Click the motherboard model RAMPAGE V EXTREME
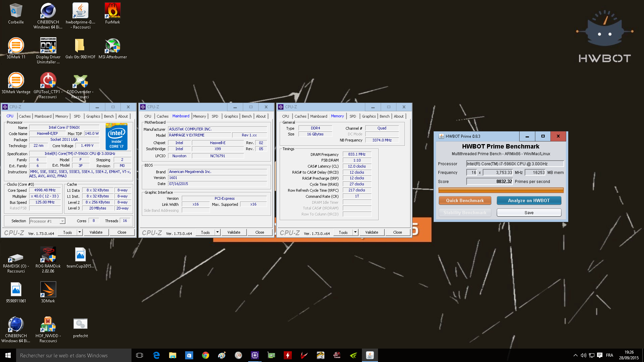The width and height of the screenshot is (644, 362). point(199,135)
